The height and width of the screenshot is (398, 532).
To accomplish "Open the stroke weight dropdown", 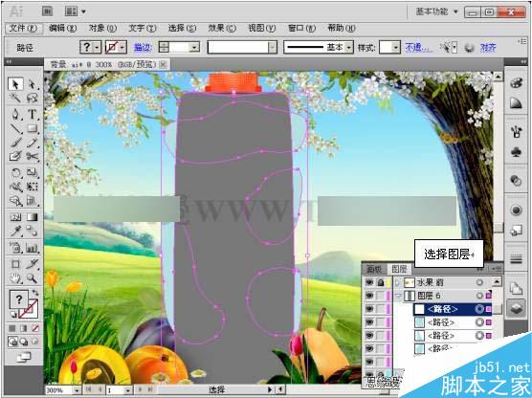I will (x=194, y=48).
